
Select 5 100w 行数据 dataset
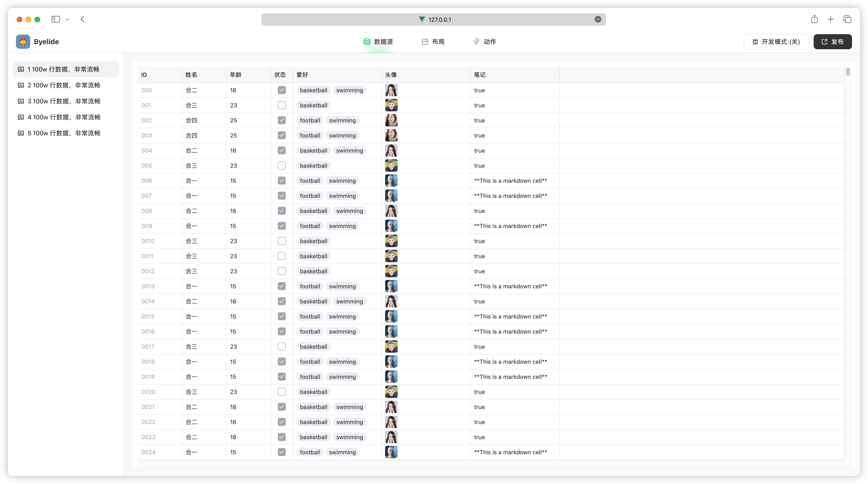click(x=64, y=133)
